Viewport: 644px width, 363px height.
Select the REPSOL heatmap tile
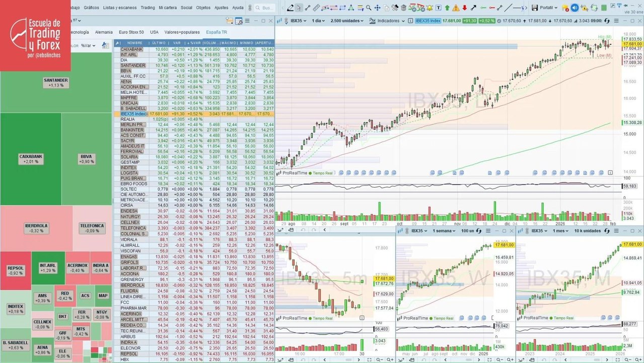(x=16, y=271)
